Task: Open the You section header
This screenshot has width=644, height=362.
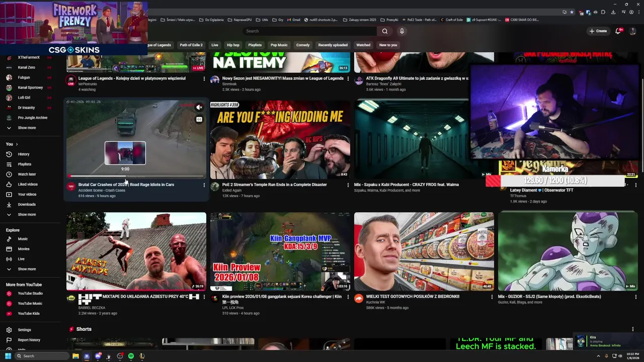Action: (12, 144)
